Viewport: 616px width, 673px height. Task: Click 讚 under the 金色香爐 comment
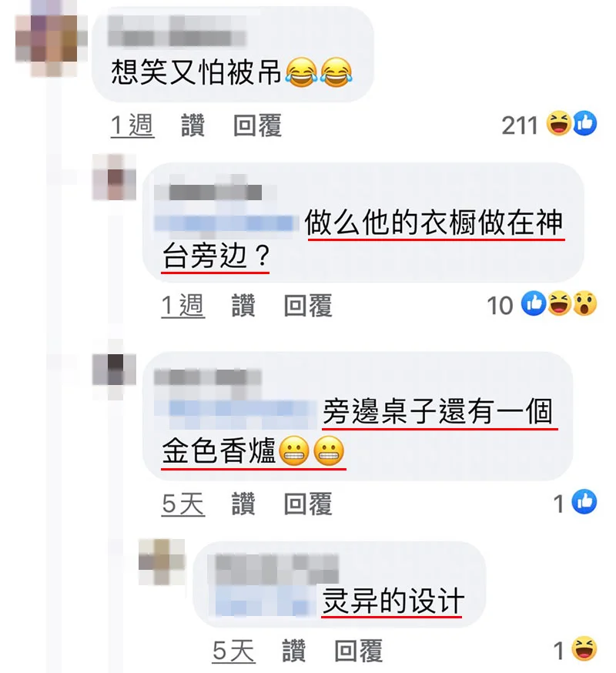243,504
